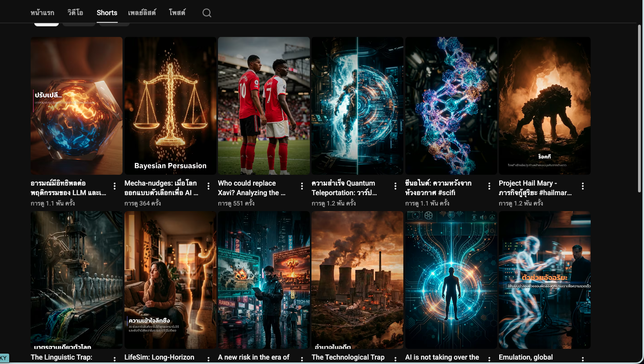Switch to the หน้าแรก tab

coord(42,13)
